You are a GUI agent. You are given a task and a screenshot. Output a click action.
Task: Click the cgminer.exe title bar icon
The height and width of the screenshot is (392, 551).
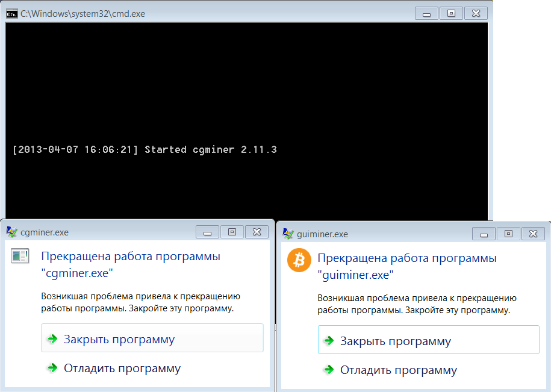[11, 232]
